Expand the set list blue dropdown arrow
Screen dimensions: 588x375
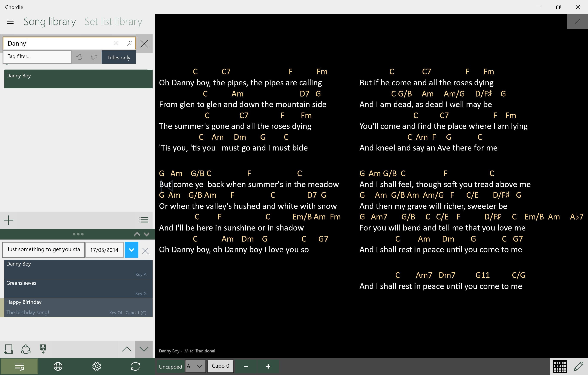(x=131, y=250)
